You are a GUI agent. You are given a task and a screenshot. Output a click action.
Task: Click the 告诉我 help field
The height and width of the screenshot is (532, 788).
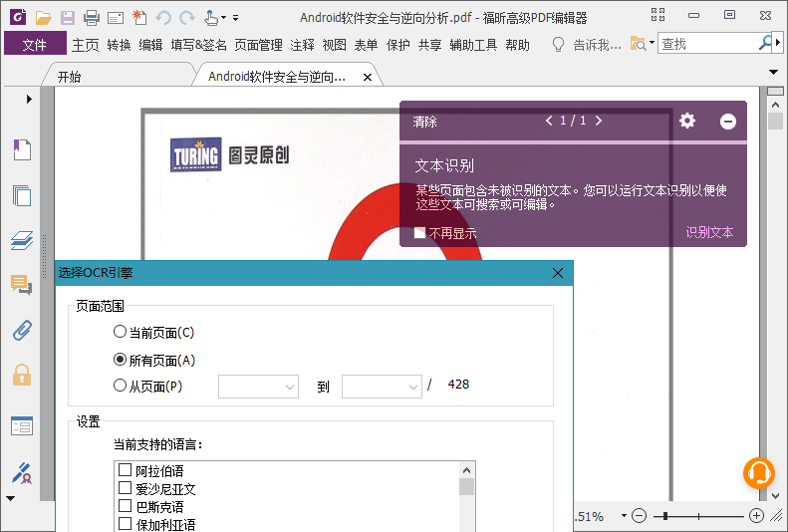click(597, 45)
